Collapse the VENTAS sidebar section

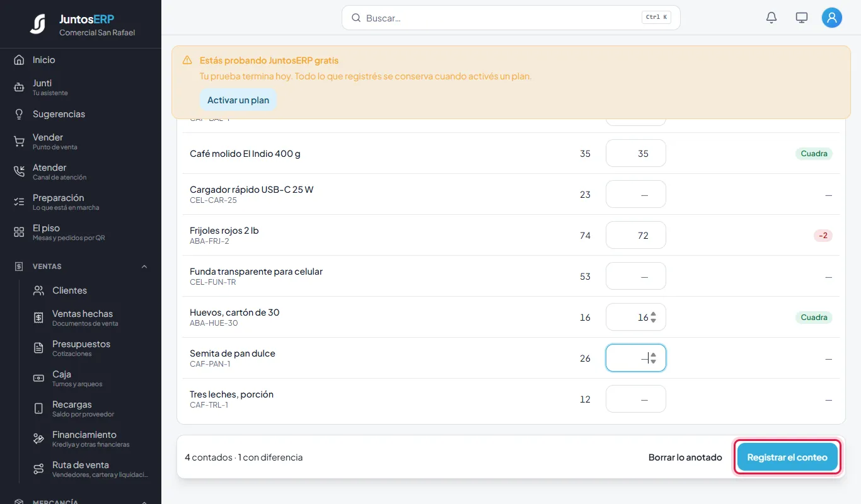144,266
